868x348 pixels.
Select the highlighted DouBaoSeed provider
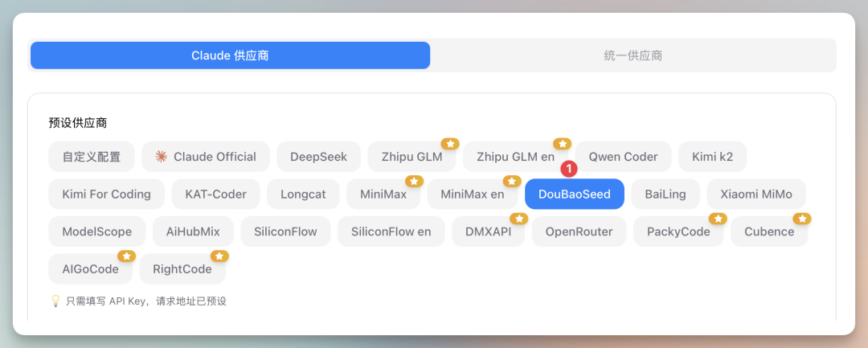[x=575, y=194]
